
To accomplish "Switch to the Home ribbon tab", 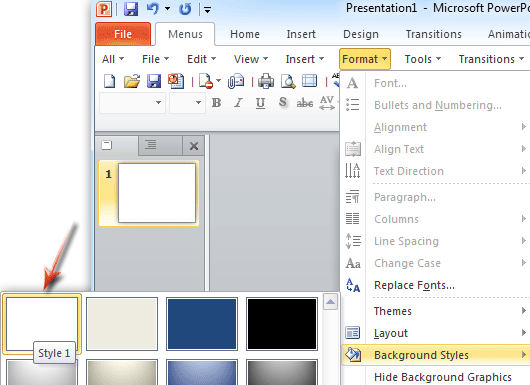I will tap(245, 34).
